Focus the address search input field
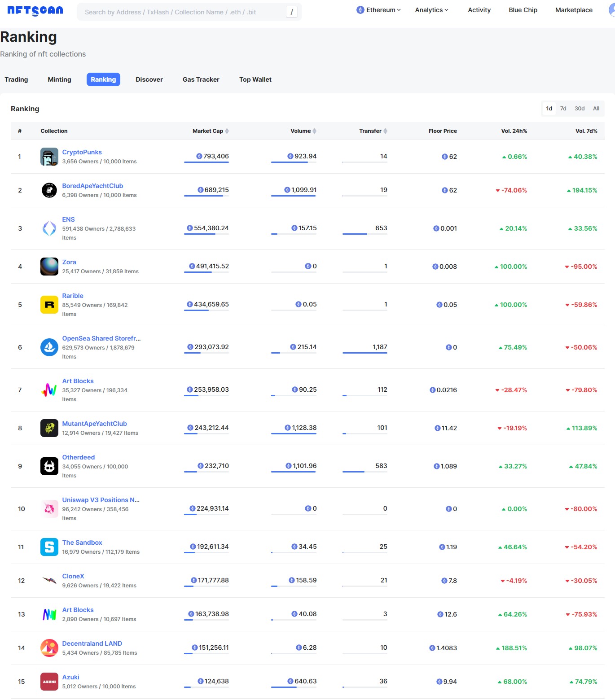 point(182,12)
